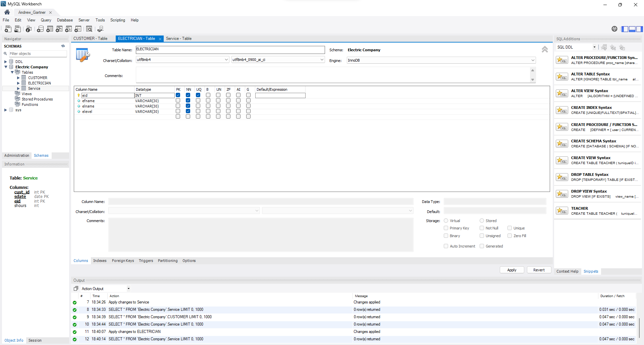The image size is (644, 345).
Task: Select the Stored Procedures tree item
Action: coord(37,99)
